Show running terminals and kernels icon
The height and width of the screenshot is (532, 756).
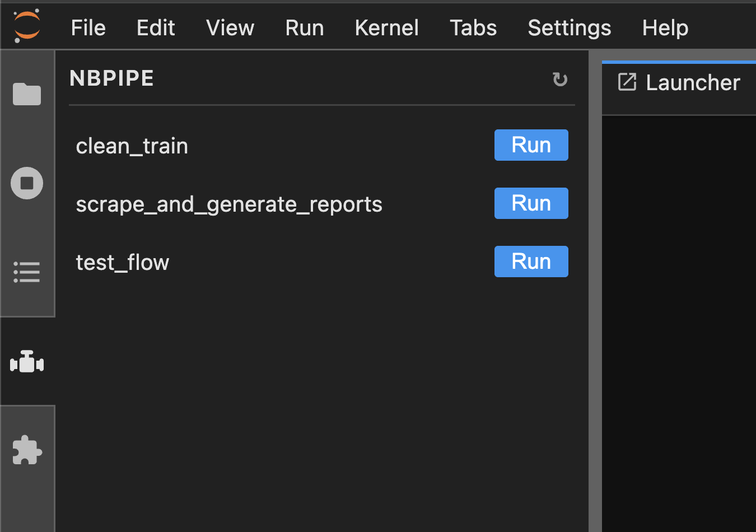point(27,183)
